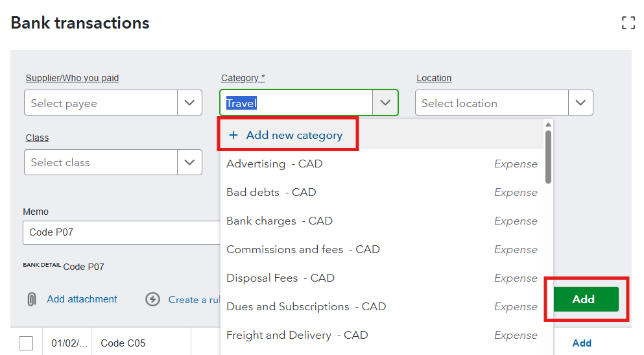Click into the Memo text field
Screen dimensions: 644x355
(123, 232)
